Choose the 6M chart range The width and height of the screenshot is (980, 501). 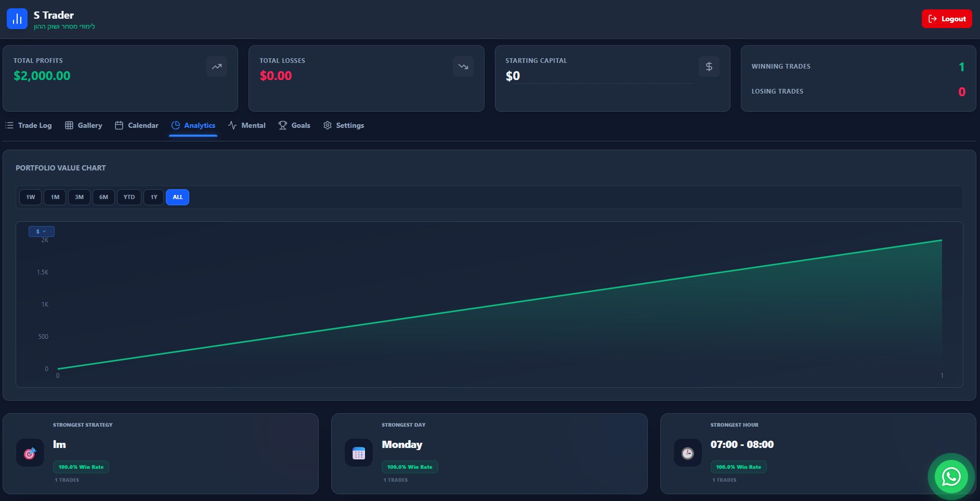pos(104,197)
